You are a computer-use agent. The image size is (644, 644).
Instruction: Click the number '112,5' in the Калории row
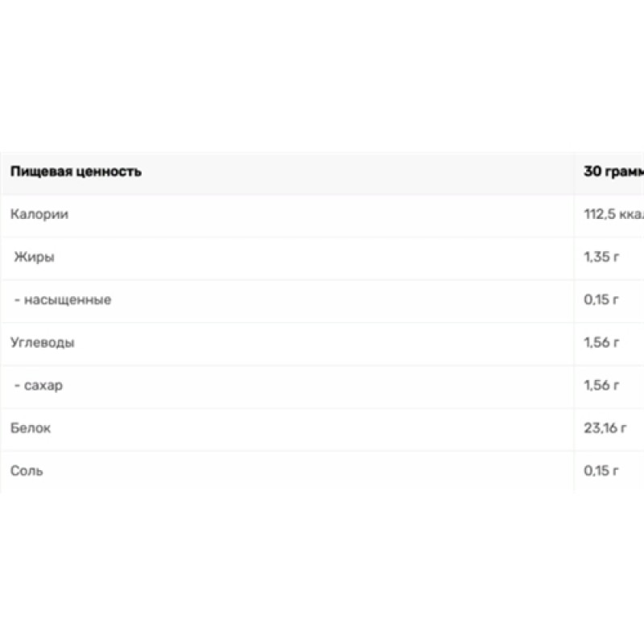[x=600, y=215]
